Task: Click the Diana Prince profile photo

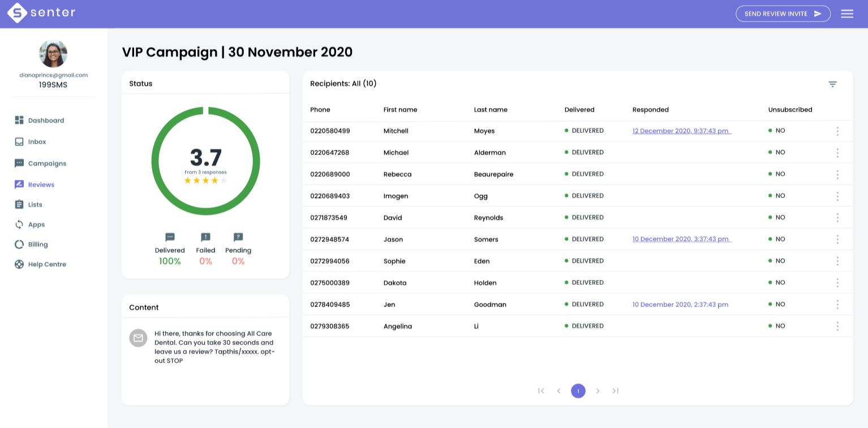Action: click(53, 54)
